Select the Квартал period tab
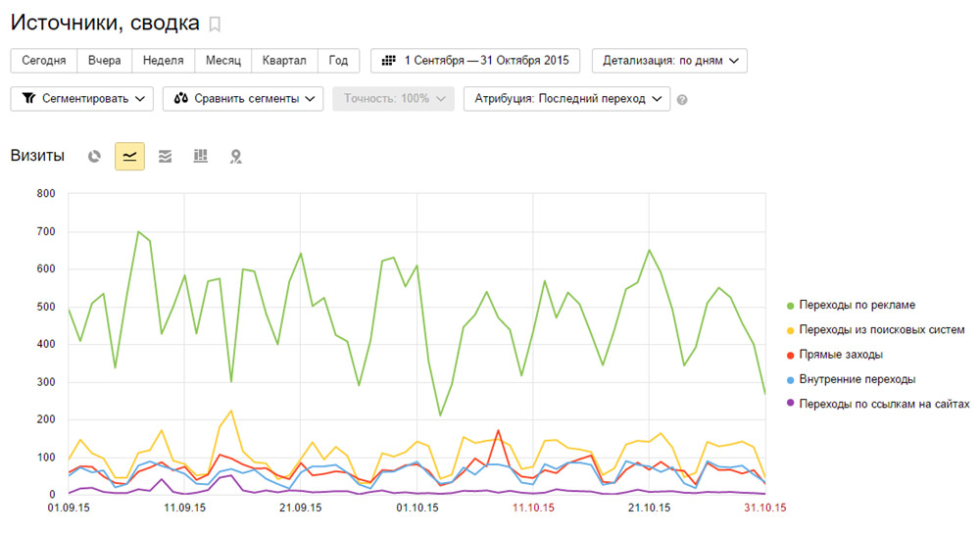Image resolution: width=980 pixels, height=533 pixels. point(284,60)
